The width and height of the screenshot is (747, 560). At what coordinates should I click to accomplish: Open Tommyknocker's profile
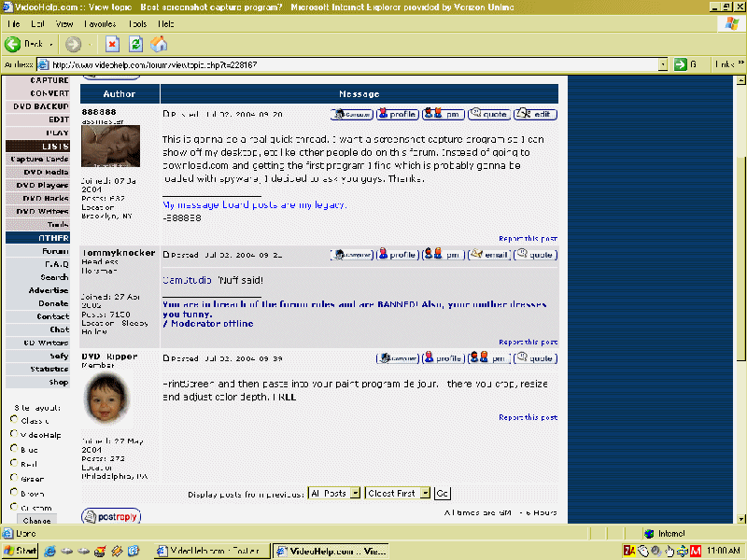pyautogui.click(x=398, y=255)
